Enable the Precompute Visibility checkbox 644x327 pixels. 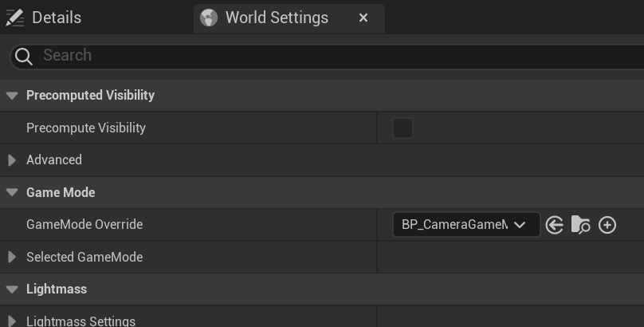coord(402,128)
